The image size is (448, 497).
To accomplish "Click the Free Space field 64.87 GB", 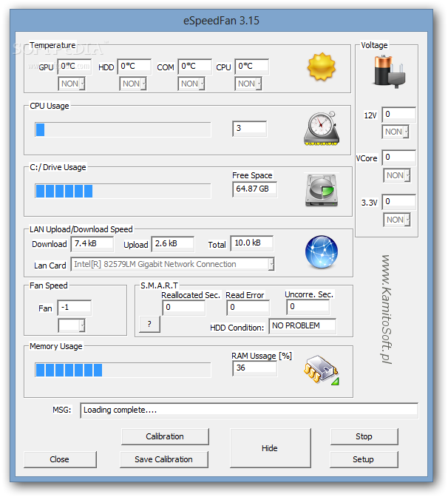I will 255,189.
